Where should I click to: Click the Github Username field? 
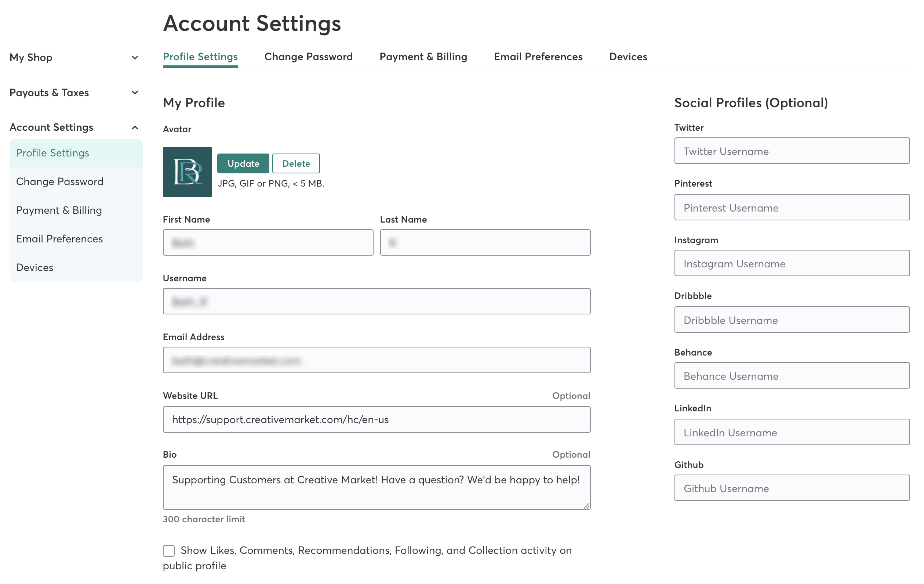click(x=791, y=488)
